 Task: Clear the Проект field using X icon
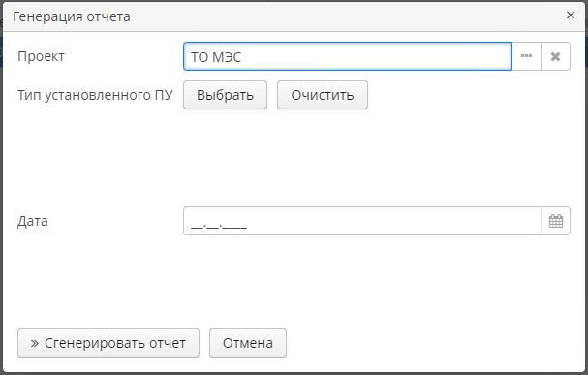click(x=555, y=56)
